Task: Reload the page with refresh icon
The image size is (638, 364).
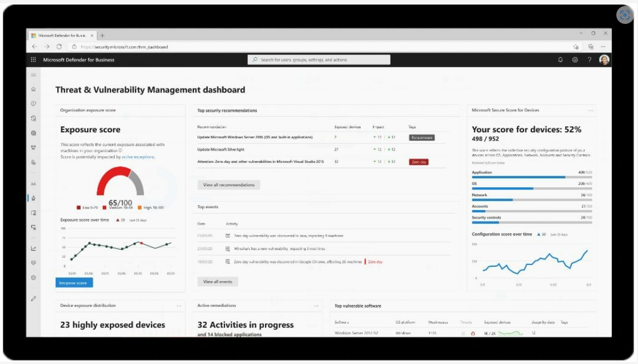Action: (x=59, y=47)
